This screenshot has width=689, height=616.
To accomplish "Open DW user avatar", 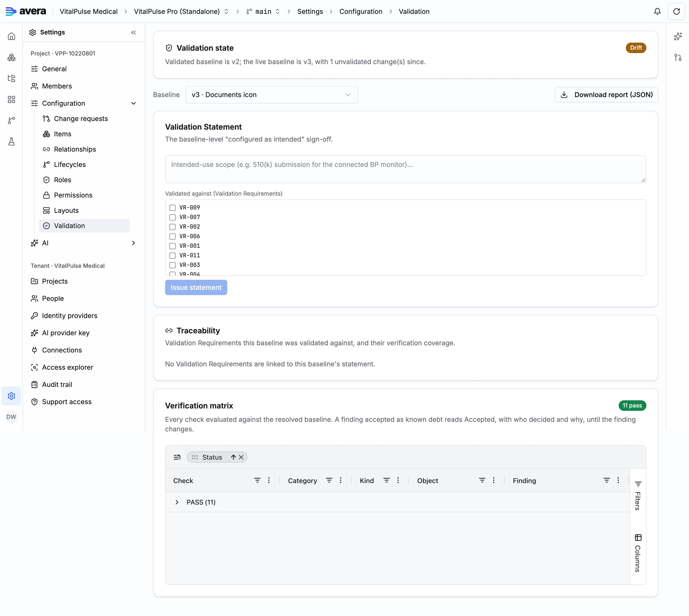I will 11,417.
